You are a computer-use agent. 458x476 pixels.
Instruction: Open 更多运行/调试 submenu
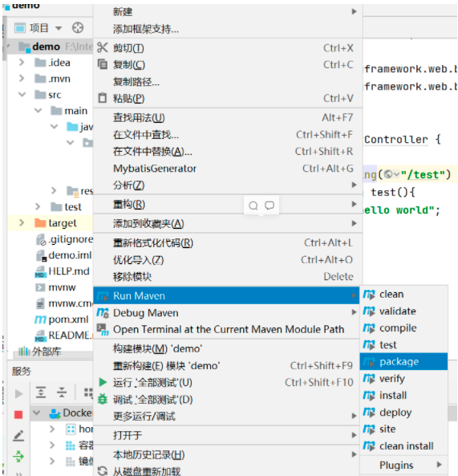pos(226,416)
